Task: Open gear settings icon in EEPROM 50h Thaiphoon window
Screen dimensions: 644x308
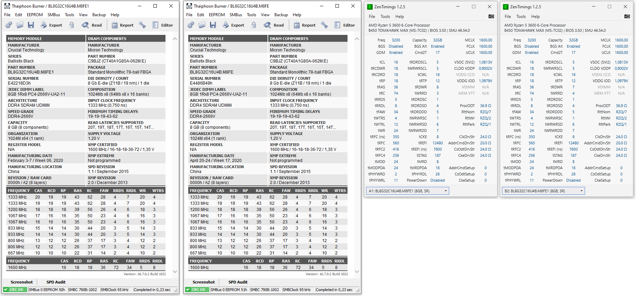Action: (9, 25)
